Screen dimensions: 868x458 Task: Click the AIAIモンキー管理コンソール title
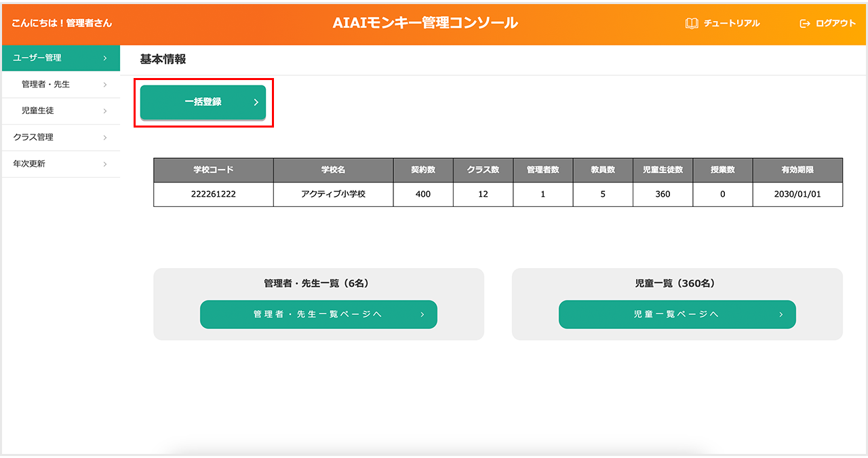425,22
